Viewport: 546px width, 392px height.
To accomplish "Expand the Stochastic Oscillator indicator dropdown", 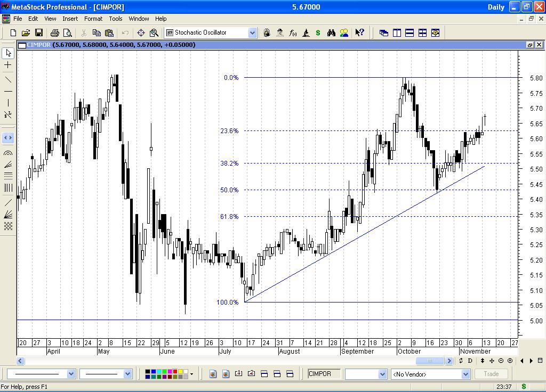I will [x=252, y=32].
